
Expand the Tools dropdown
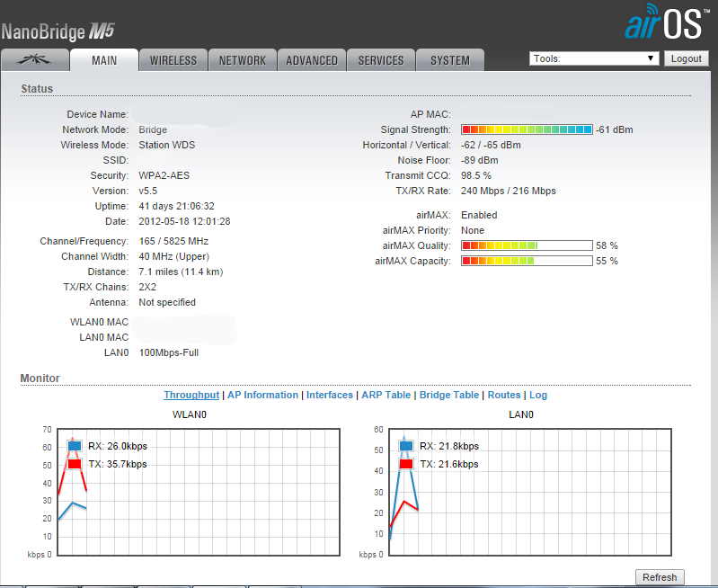click(594, 58)
